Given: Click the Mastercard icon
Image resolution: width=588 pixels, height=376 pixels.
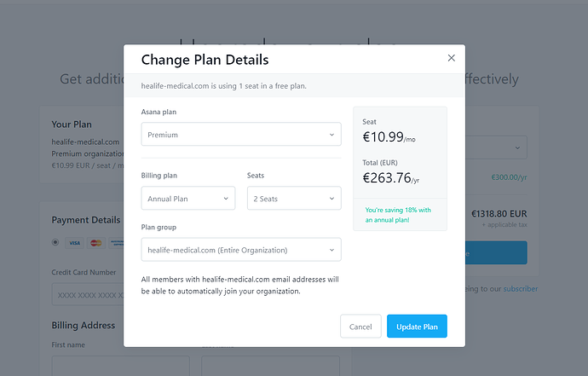Looking at the screenshot, I should coord(95,243).
